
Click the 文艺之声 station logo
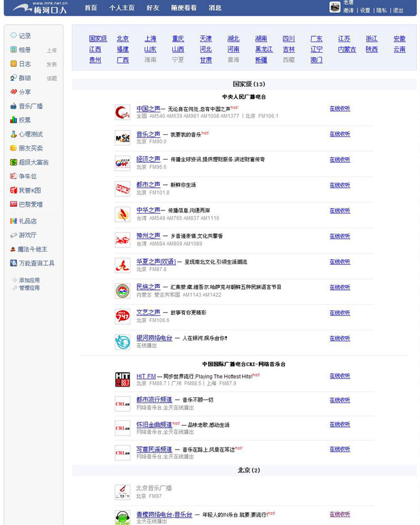(x=122, y=317)
